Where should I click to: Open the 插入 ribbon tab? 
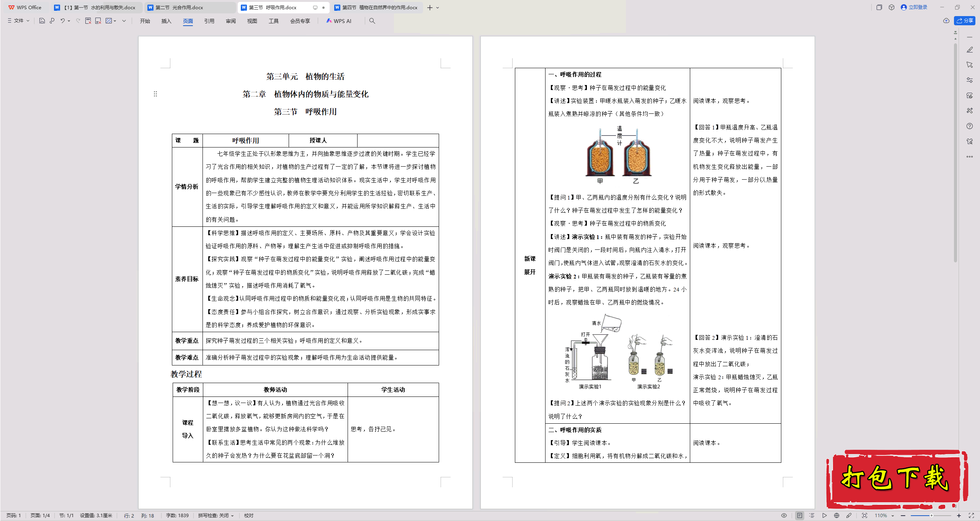click(166, 21)
